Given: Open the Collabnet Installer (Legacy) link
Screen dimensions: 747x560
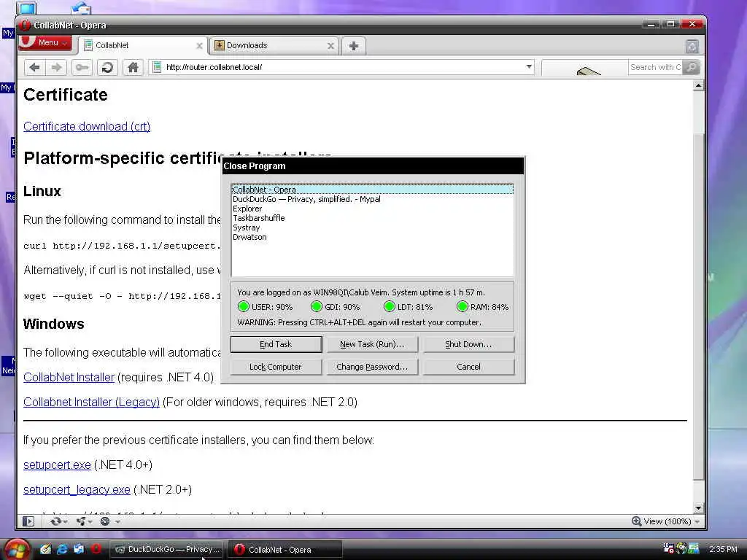Looking at the screenshot, I should point(91,402).
